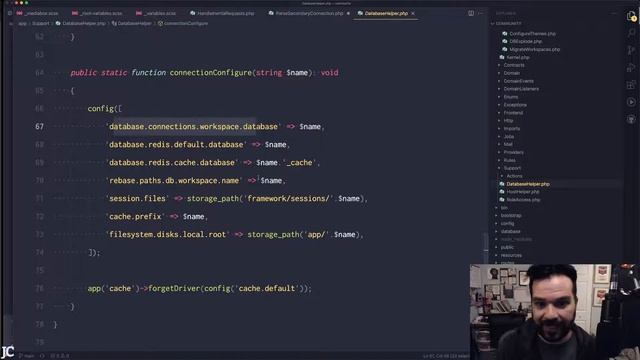
Task: Expand the Providers folder
Action: pos(513,152)
